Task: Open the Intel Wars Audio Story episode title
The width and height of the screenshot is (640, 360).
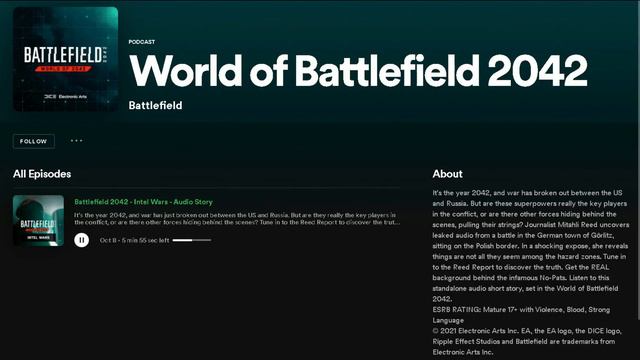Action: point(143,202)
